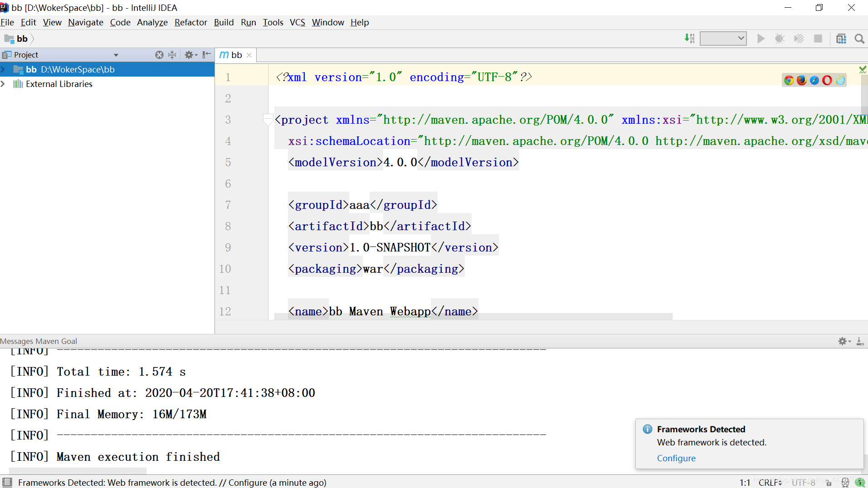Click Configure link in Frameworks Detected popup
The image size is (868, 488).
(x=676, y=458)
